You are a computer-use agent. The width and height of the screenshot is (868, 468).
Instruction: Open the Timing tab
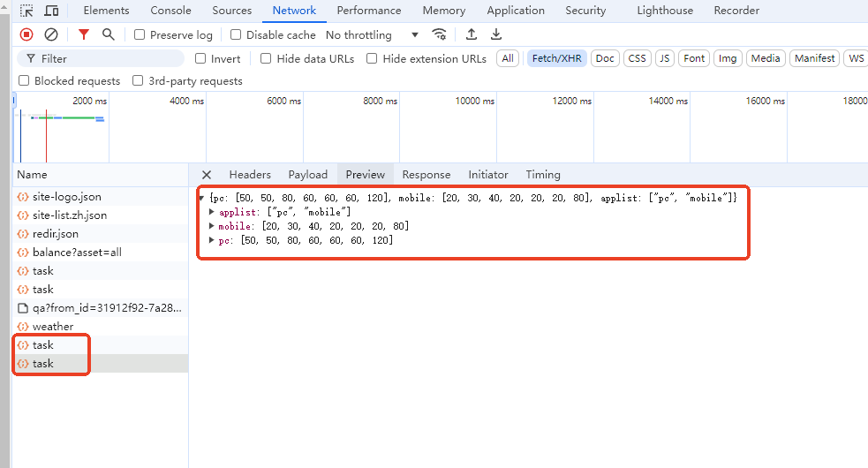[x=543, y=175]
